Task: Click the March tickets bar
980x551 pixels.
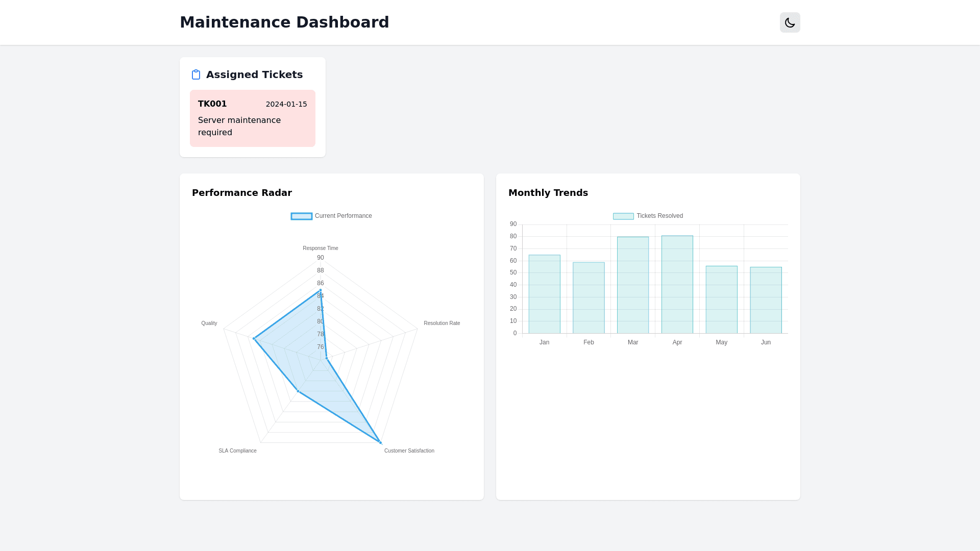Action: tap(633, 285)
